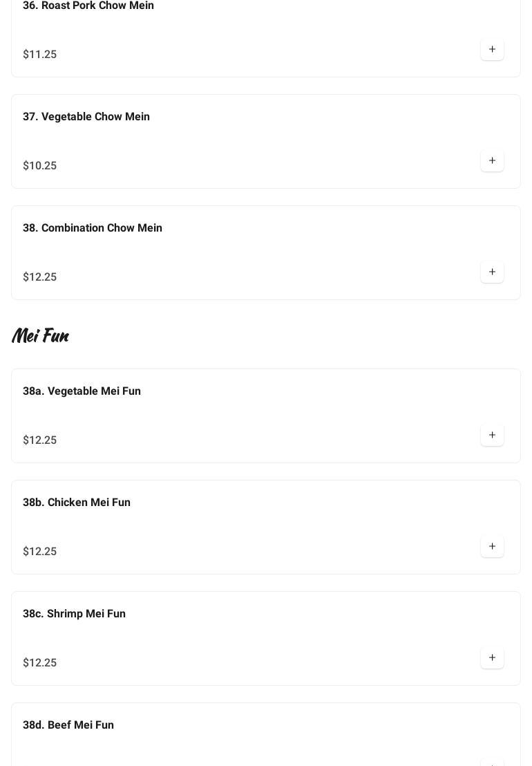Click the Mei Fun section heading
Screen dimensions: 532x766
click(40, 336)
